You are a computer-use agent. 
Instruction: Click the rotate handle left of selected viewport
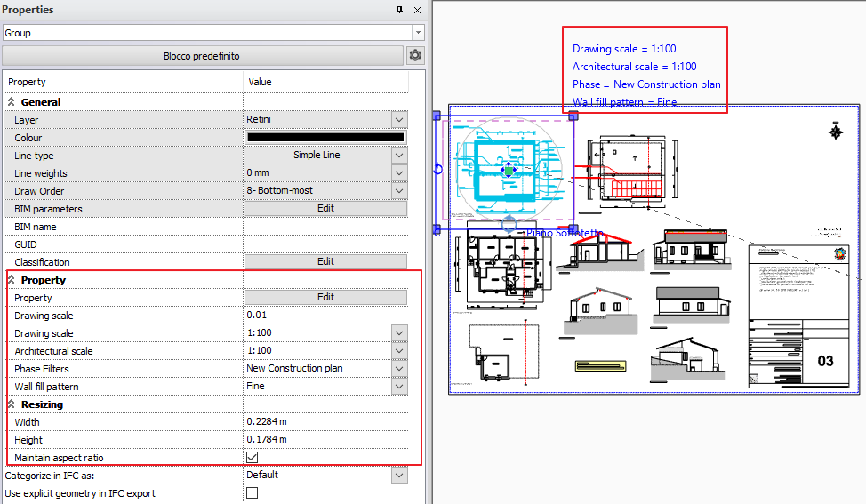coord(437,169)
